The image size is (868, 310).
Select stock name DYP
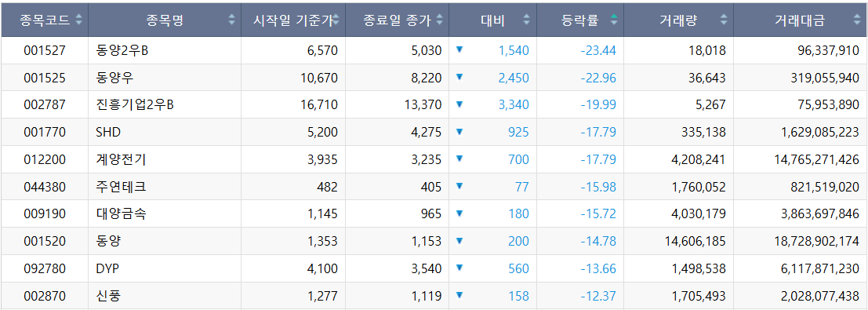(x=107, y=269)
